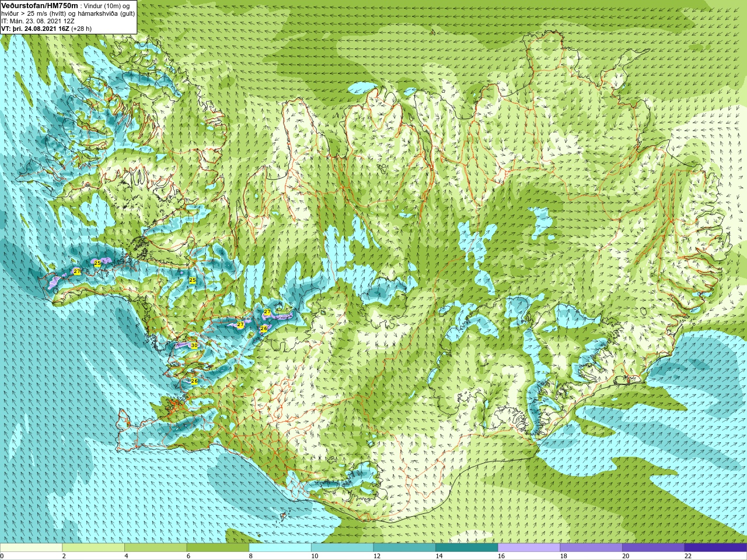Pick the dark indigo above-22 m/s legend swatch
Screen dimensions: 747x560
pyautogui.click(x=715, y=548)
